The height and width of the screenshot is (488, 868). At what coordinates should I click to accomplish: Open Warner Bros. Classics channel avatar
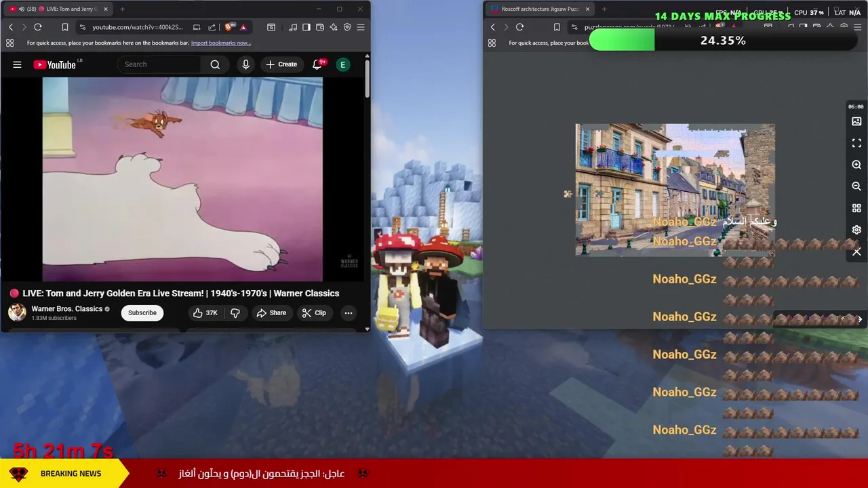pos(17,312)
